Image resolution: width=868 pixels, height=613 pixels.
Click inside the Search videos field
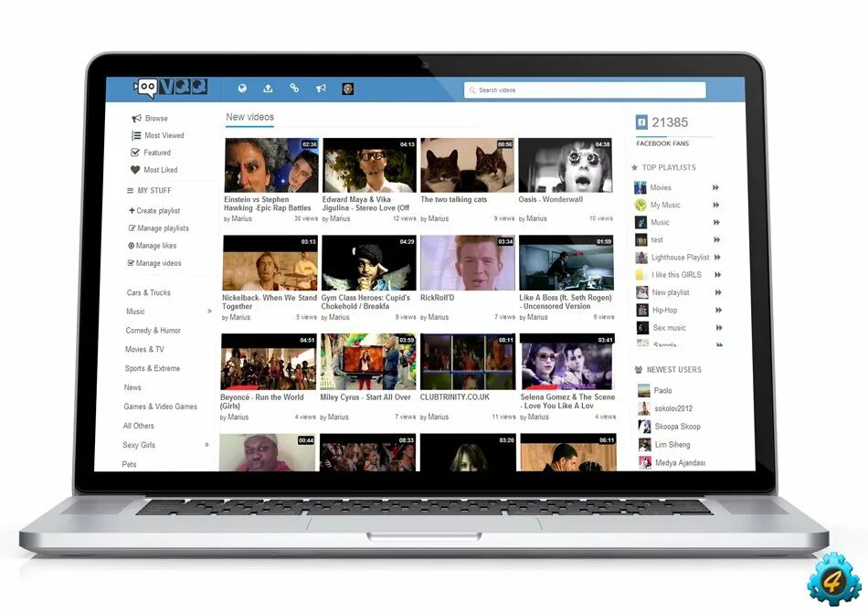coord(585,90)
